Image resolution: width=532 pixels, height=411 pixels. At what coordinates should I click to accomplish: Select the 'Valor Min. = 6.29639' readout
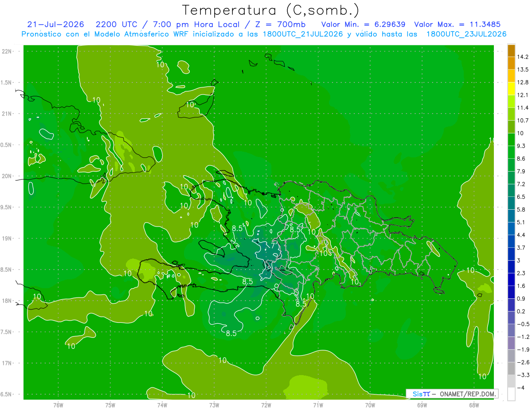(x=363, y=24)
